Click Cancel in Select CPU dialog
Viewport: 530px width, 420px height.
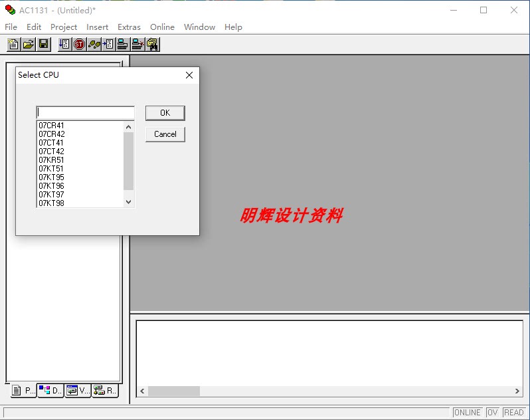click(165, 134)
